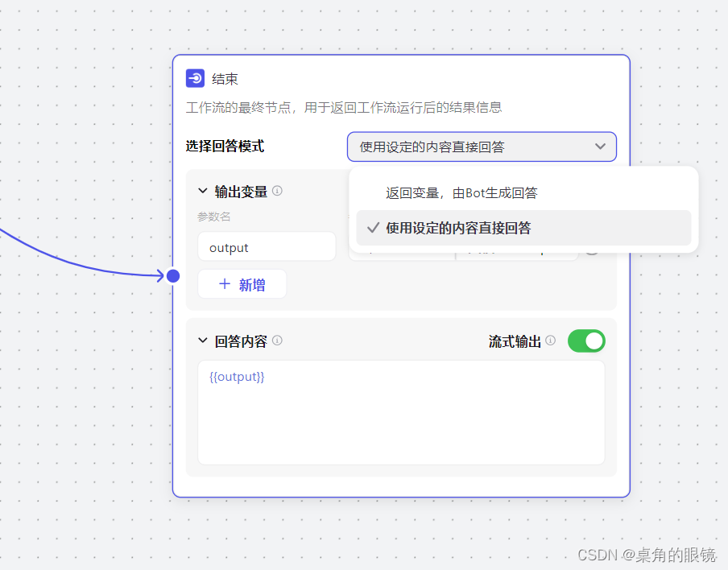
Task: Click the chevron arrow inside the 选择回答模式 dropdown
Action: (x=601, y=147)
